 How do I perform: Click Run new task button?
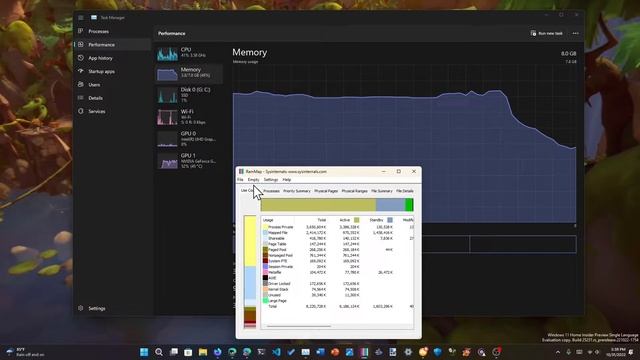546,33
